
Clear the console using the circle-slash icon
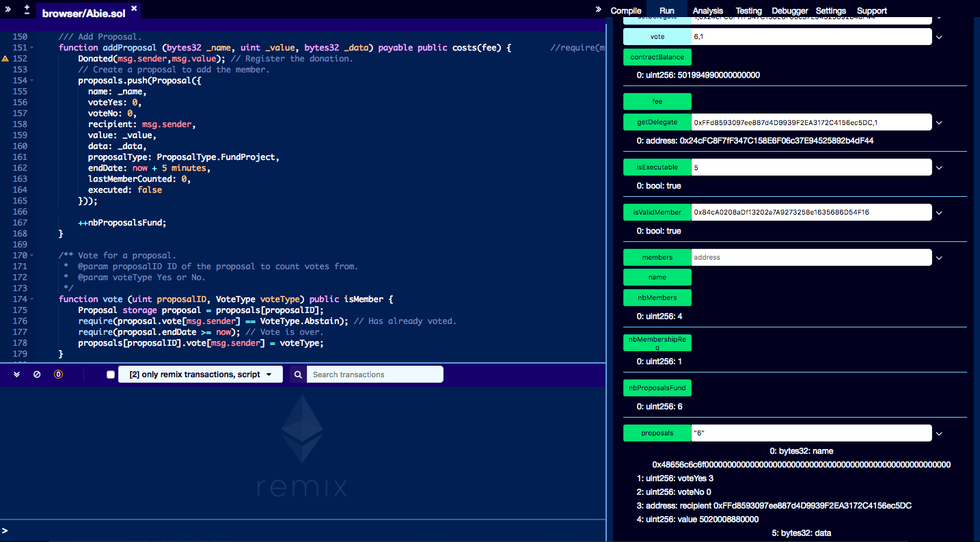coord(37,375)
